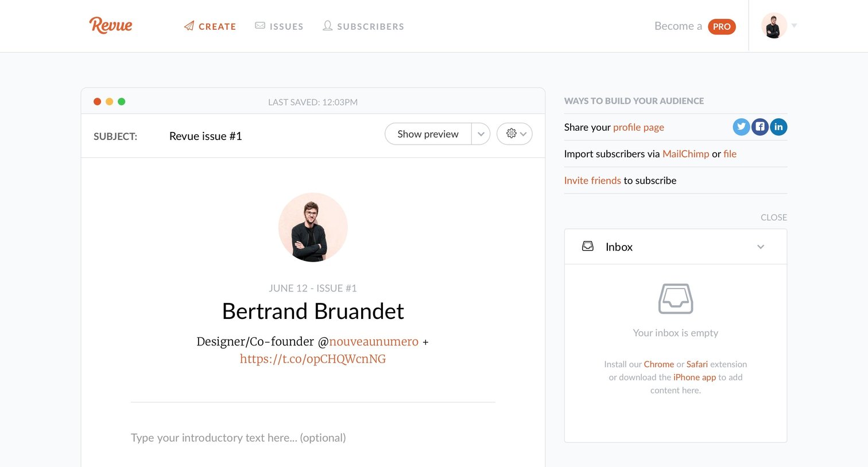The image size is (868, 467).
Task: Share profile page on LinkedIn
Action: tap(778, 127)
